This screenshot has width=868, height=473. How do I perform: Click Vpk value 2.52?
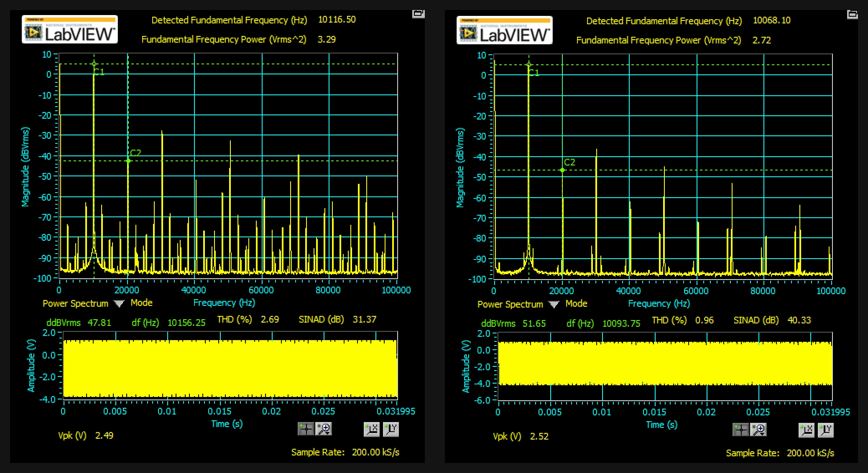tap(539, 437)
